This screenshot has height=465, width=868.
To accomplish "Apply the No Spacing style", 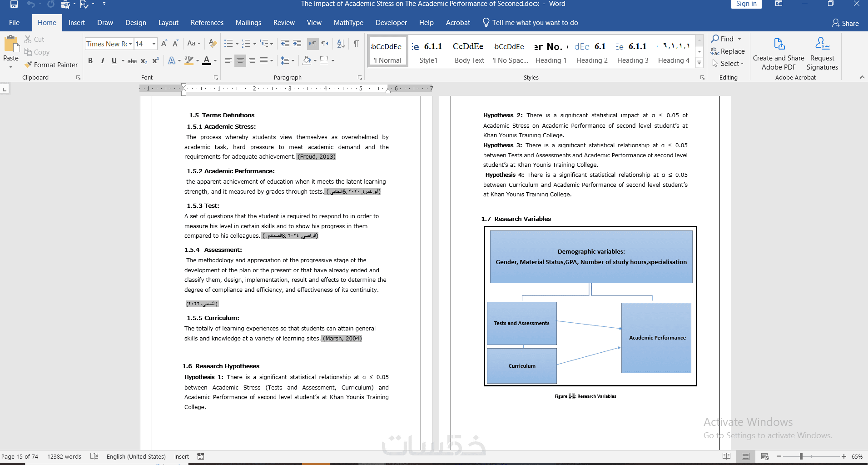I will click(x=510, y=52).
